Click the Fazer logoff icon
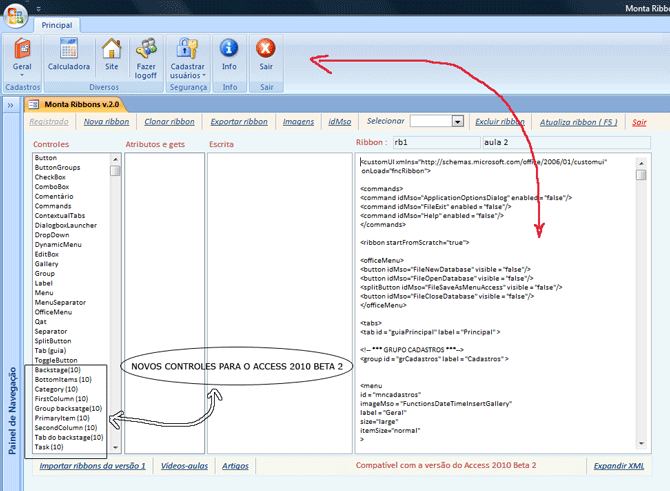Viewport: 670px width, 491px height. [x=147, y=50]
